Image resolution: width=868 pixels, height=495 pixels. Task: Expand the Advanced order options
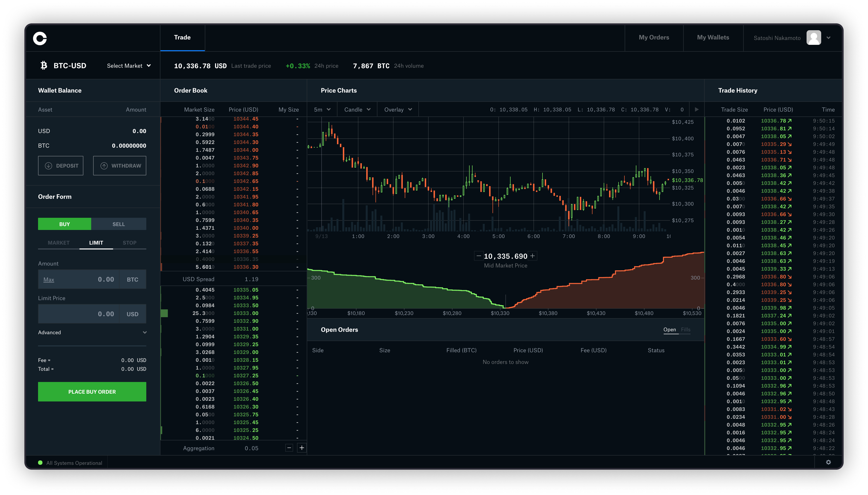[x=92, y=332]
